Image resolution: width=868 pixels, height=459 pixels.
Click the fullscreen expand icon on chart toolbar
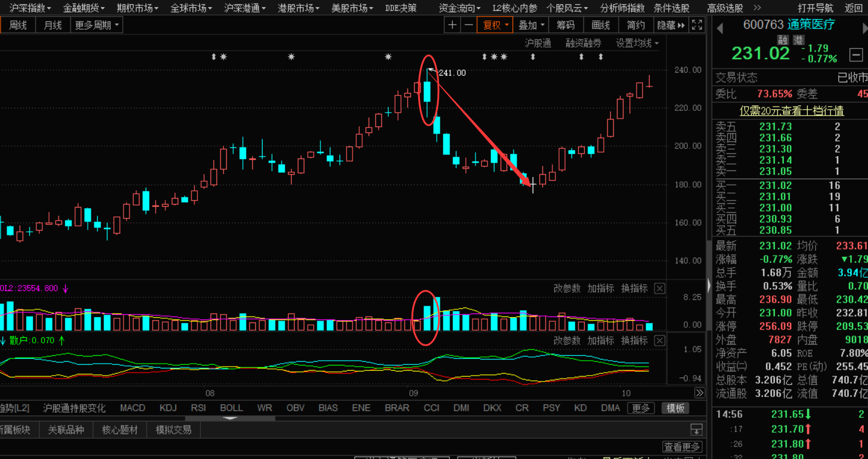697,25
